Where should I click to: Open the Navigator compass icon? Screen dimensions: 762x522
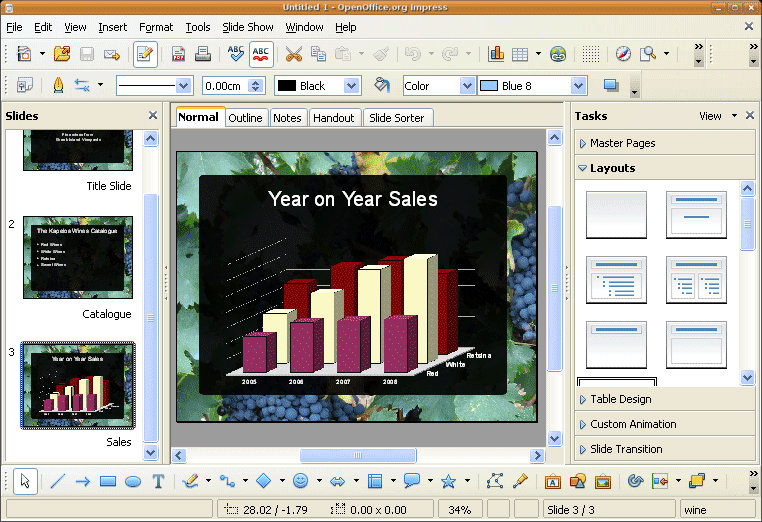point(623,54)
